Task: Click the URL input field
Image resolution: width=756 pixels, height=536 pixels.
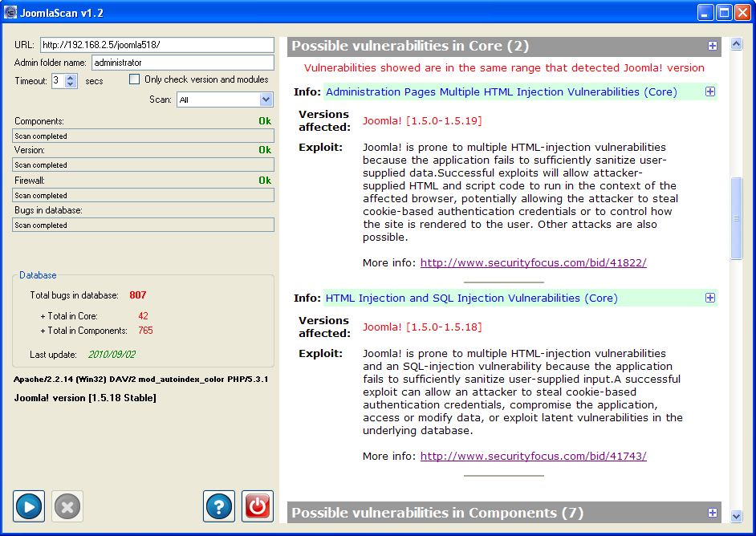Action: [157, 45]
